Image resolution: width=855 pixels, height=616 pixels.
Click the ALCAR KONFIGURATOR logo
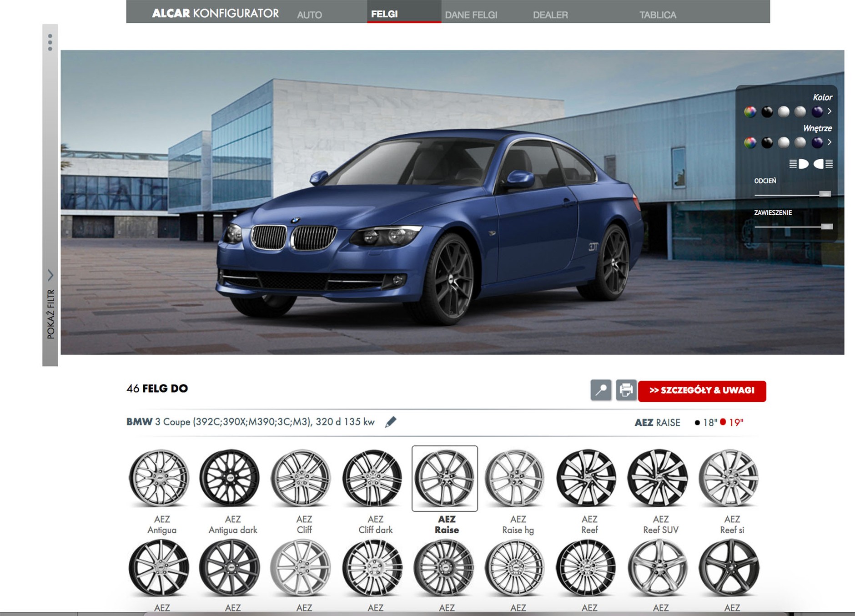point(216,13)
